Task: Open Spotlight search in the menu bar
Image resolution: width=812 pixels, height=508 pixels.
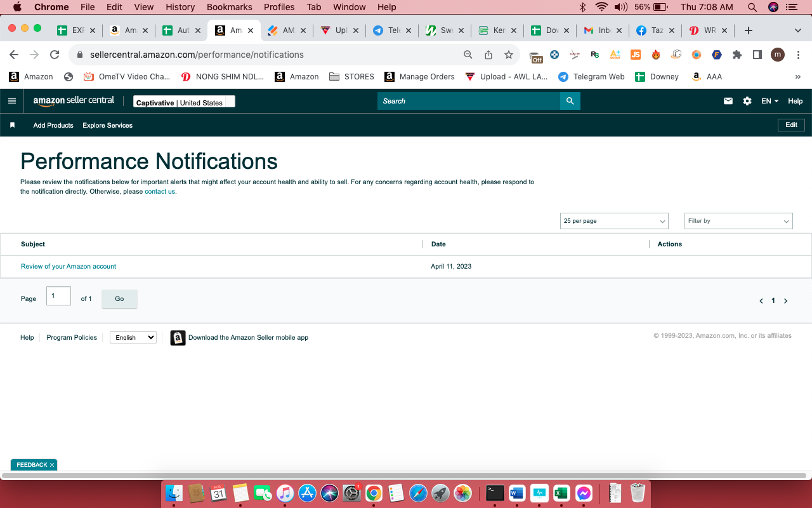Action: 752,7
